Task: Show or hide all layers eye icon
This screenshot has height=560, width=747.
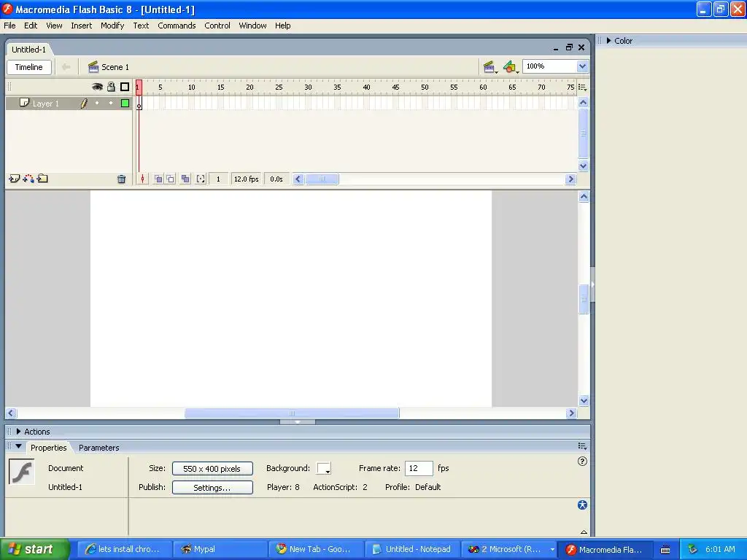Action: (x=97, y=87)
